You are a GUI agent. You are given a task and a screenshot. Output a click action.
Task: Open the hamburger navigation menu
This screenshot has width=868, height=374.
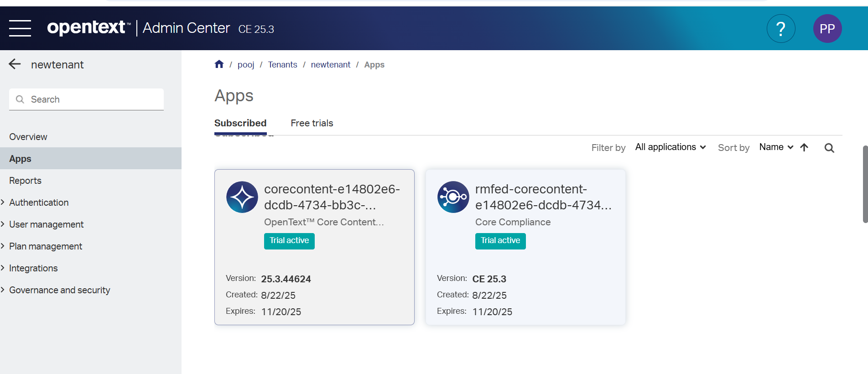[x=20, y=28]
